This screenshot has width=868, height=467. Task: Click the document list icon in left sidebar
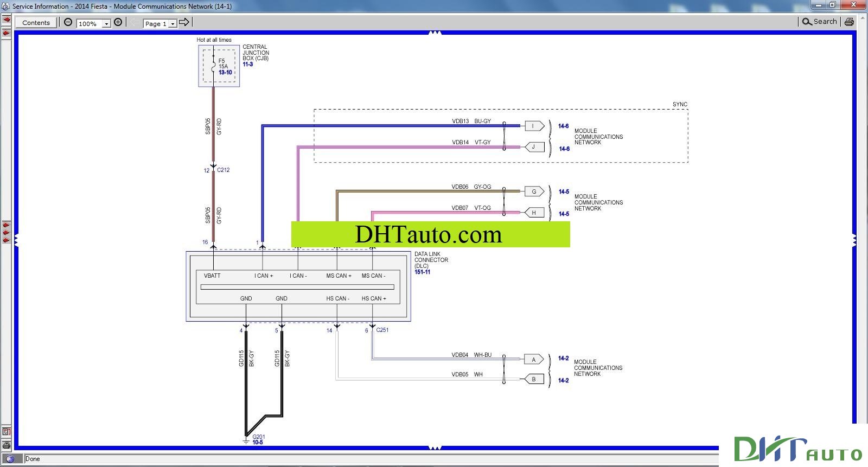7,432
